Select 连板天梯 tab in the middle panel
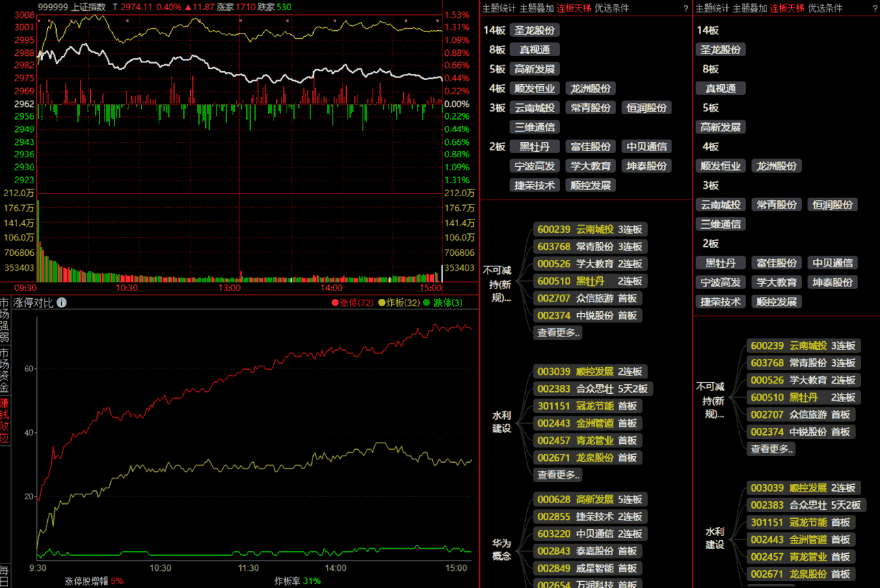Image resolution: width=880 pixels, height=588 pixels. 574,8
